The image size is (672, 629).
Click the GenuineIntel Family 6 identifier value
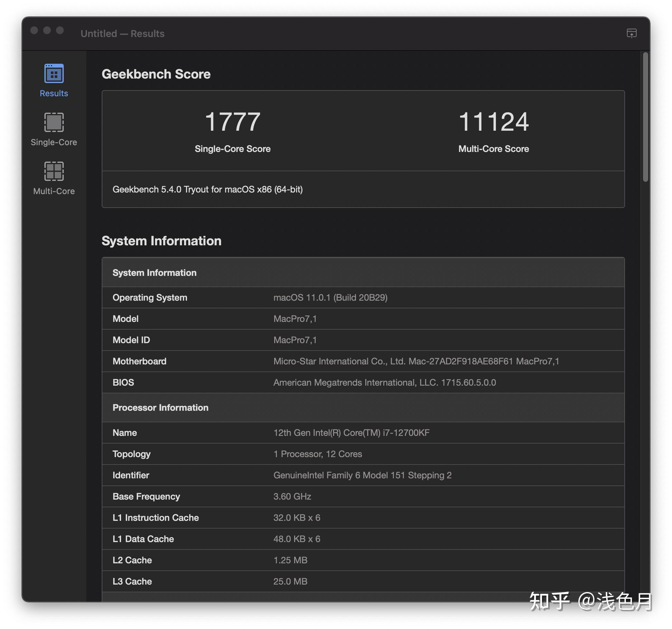click(x=362, y=475)
